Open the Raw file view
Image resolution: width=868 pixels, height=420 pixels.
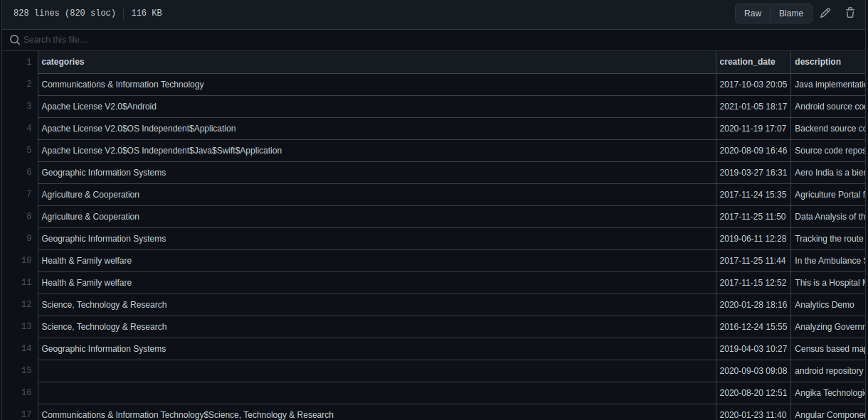pyautogui.click(x=753, y=14)
